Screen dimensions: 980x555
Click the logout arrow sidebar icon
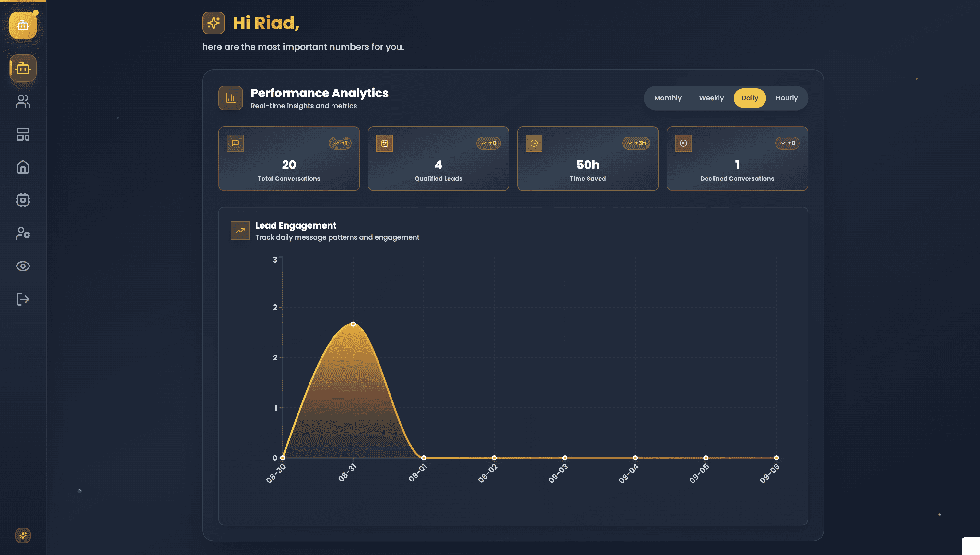23,299
